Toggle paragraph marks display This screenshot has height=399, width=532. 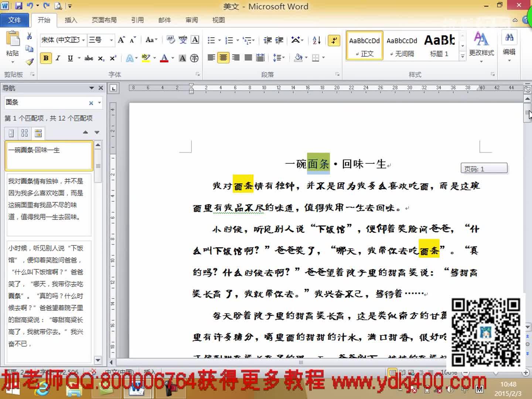click(x=334, y=41)
